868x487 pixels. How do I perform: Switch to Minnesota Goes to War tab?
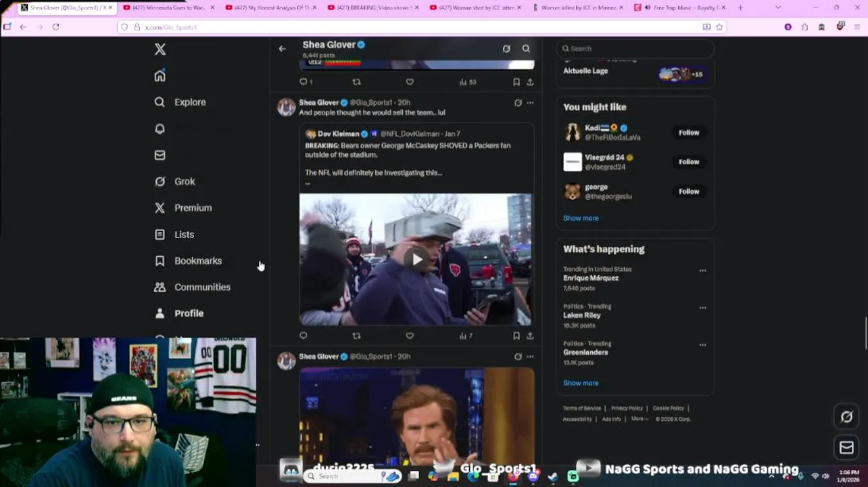pos(168,7)
